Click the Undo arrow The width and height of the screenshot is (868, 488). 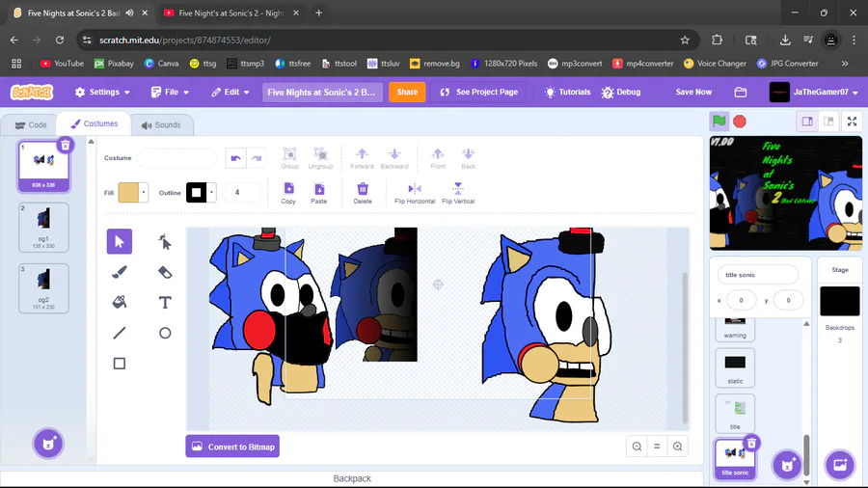point(236,158)
